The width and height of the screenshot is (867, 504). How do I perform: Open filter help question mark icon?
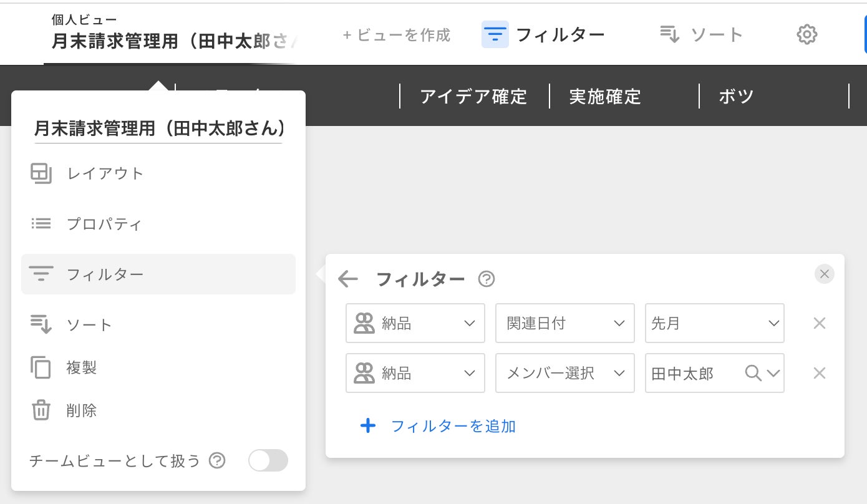(x=486, y=279)
